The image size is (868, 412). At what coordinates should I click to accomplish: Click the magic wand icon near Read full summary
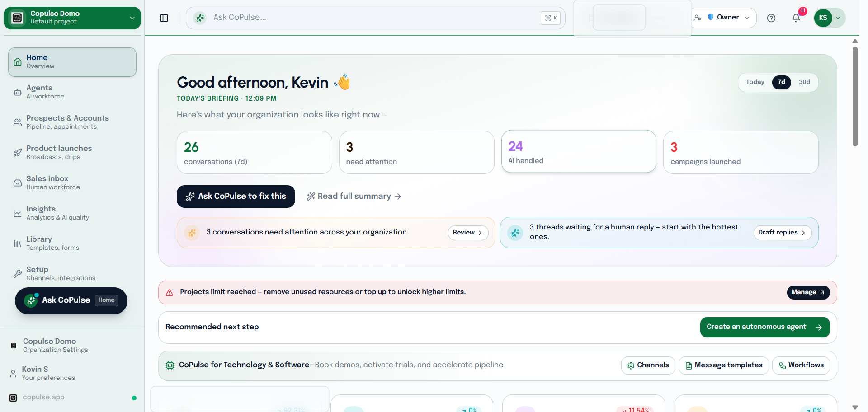pyautogui.click(x=311, y=197)
